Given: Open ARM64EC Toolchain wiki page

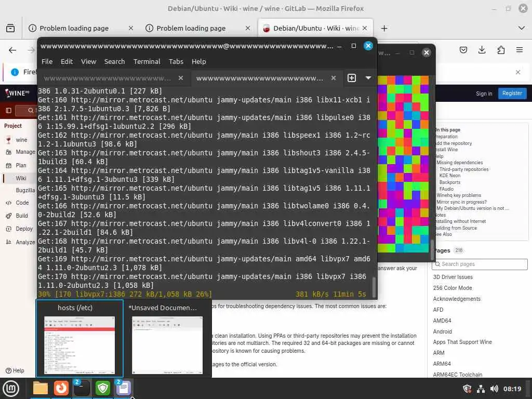Looking at the screenshot, I should pos(457,375).
